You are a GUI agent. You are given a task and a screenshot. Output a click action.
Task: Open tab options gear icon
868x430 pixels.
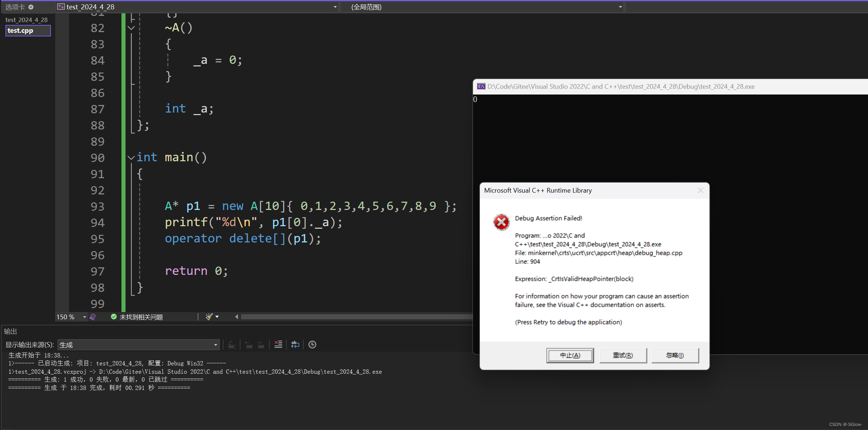tap(31, 7)
